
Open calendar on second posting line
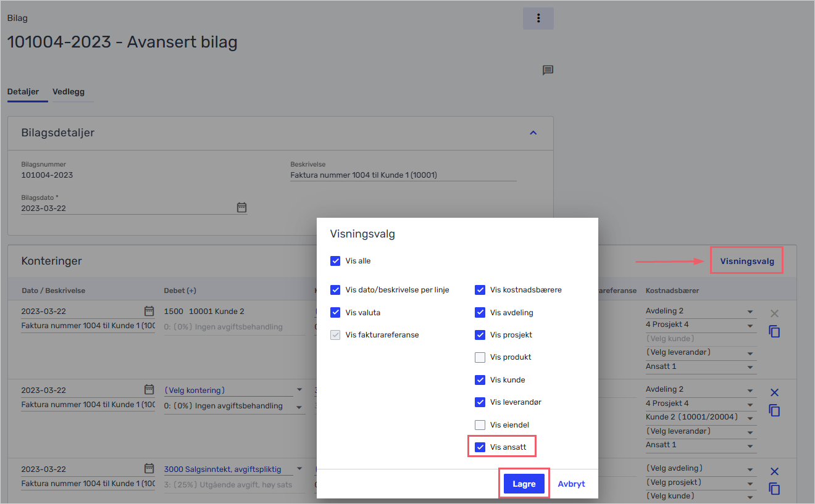point(149,390)
